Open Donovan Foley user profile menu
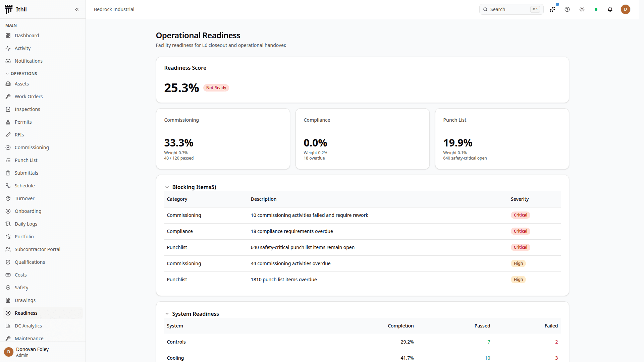Viewport: 644px width, 362px height. point(43,352)
